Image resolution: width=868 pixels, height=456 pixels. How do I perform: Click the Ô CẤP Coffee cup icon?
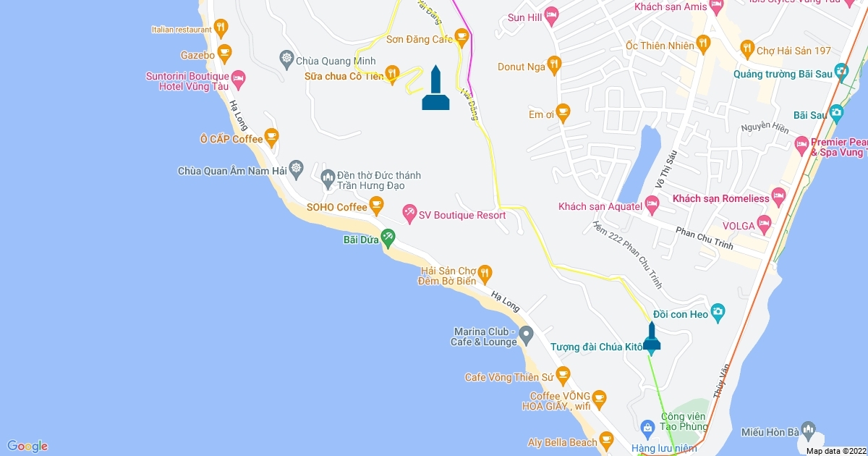click(x=271, y=135)
